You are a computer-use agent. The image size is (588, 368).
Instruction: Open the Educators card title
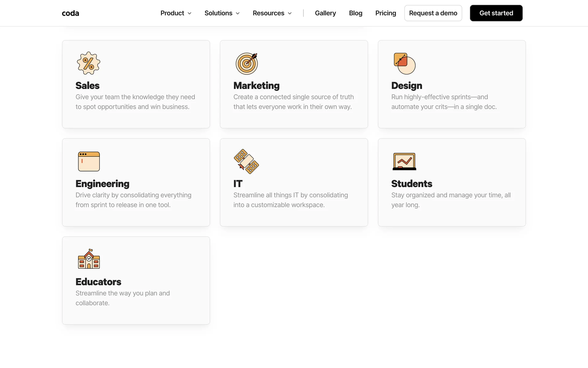tap(98, 282)
